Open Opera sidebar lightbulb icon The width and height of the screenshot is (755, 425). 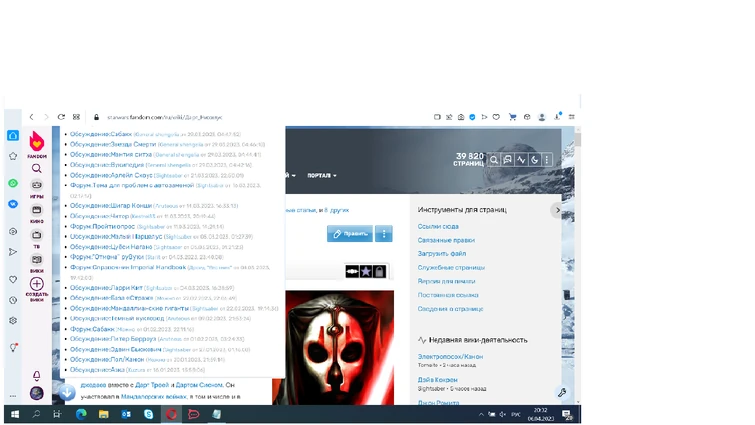coord(13,348)
